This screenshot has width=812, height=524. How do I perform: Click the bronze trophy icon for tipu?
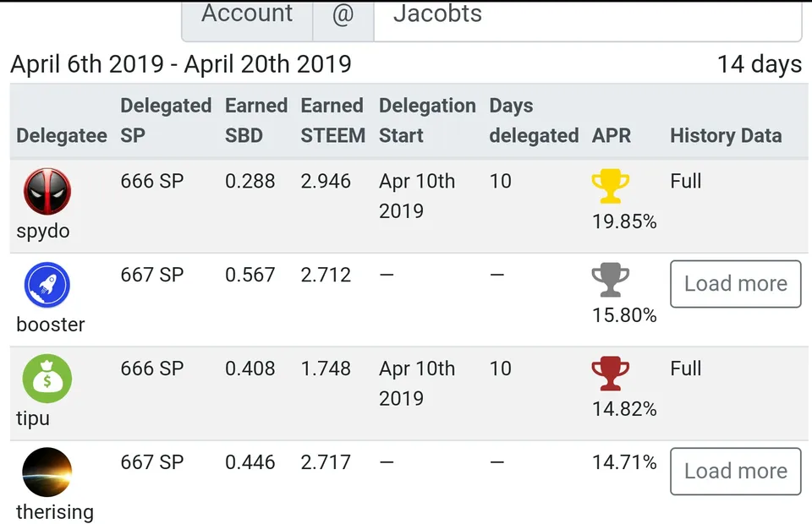tap(611, 374)
